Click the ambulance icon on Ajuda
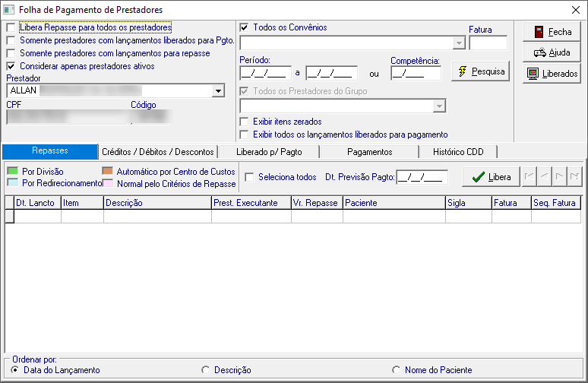588x383 pixels. 540,52
